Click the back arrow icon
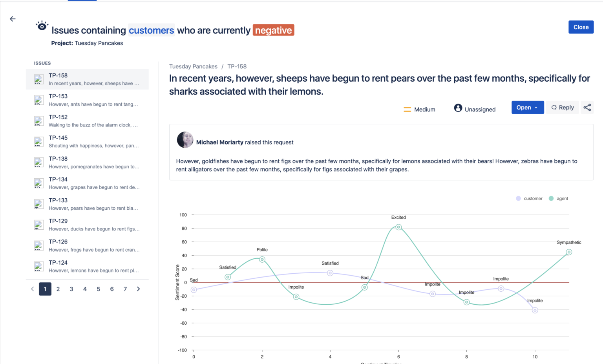603x364 pixels. click(13, 19)
